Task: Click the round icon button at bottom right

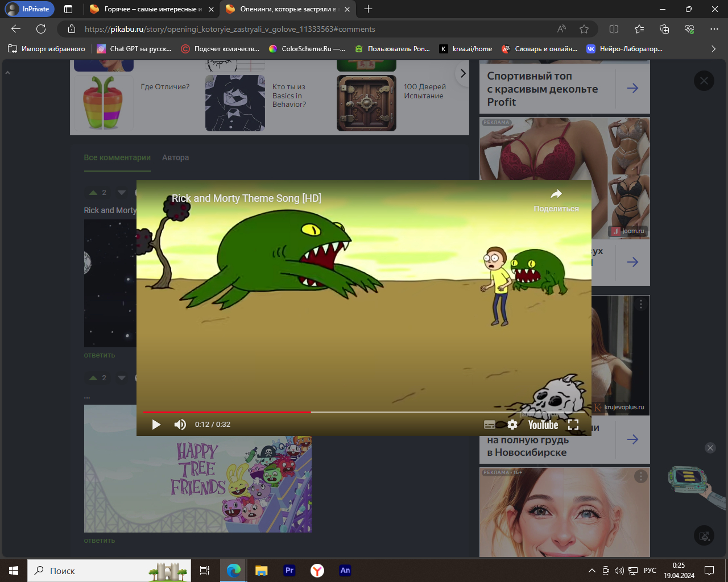Action: click(704, 535)
